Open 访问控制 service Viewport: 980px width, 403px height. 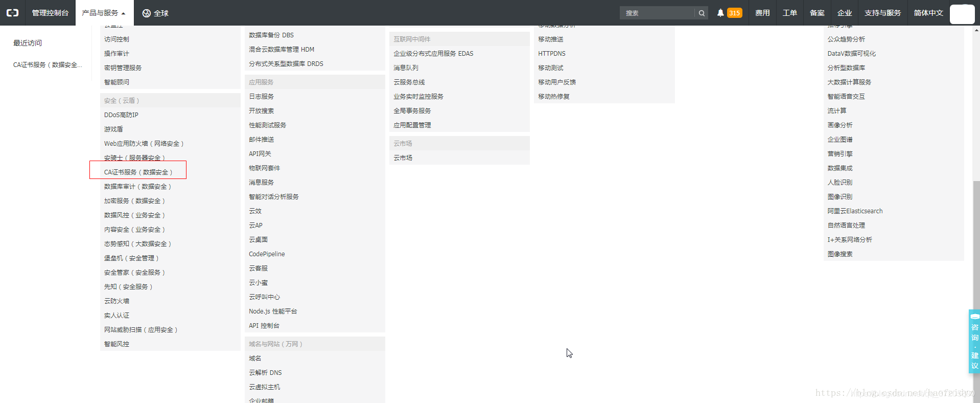(116, 39)
